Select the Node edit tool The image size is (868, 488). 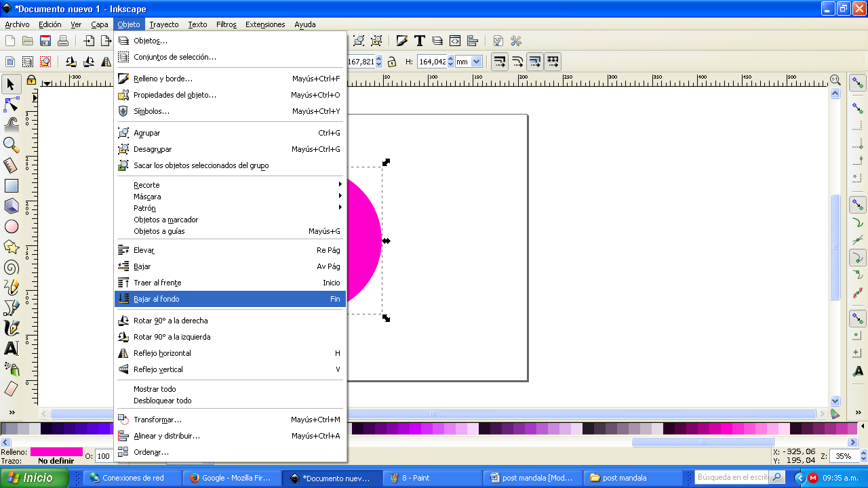tap(11, 104)
